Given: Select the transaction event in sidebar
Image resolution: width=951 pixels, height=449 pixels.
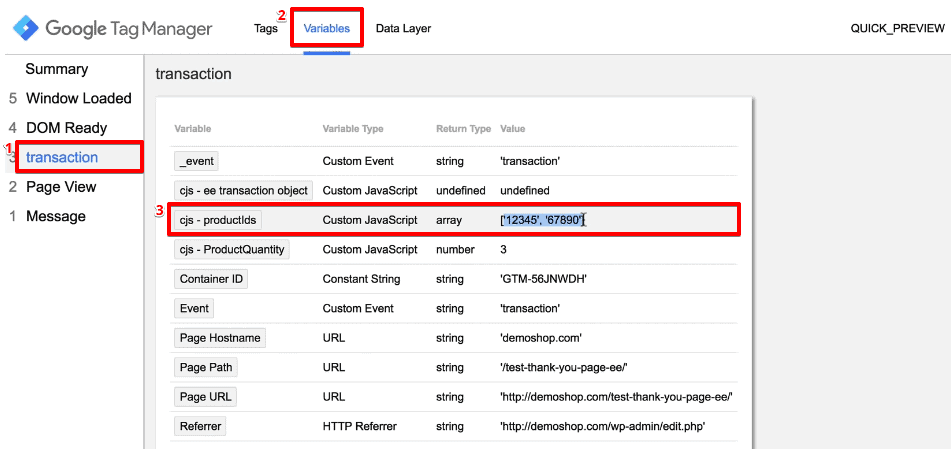Looking at the screenshot, I should (62, 158).
